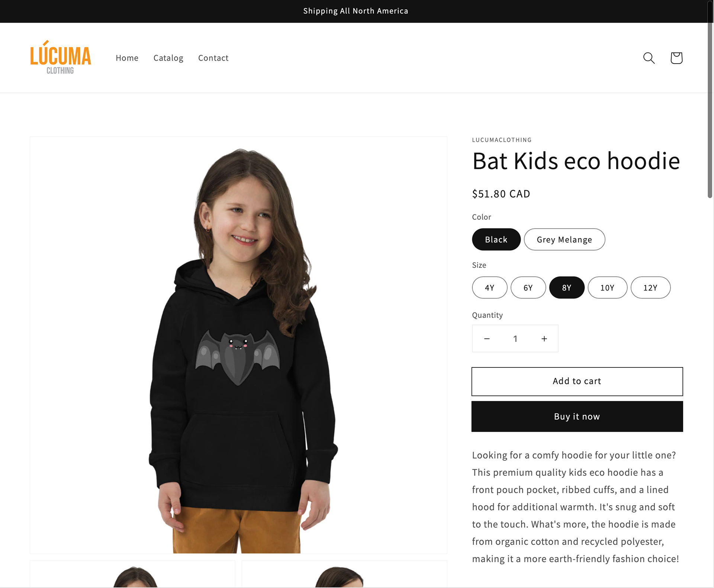Choose the Grey Melange color

[564, 240]
